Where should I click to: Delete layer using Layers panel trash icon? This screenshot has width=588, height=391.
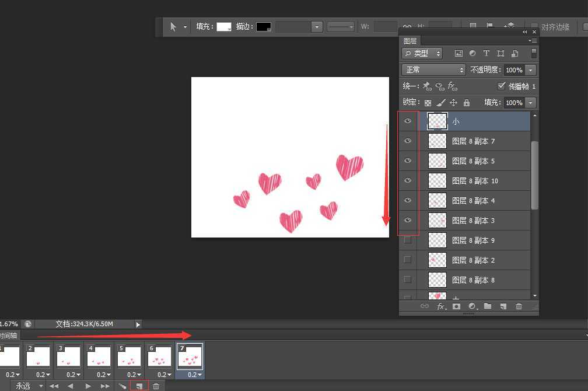[518, 306]
